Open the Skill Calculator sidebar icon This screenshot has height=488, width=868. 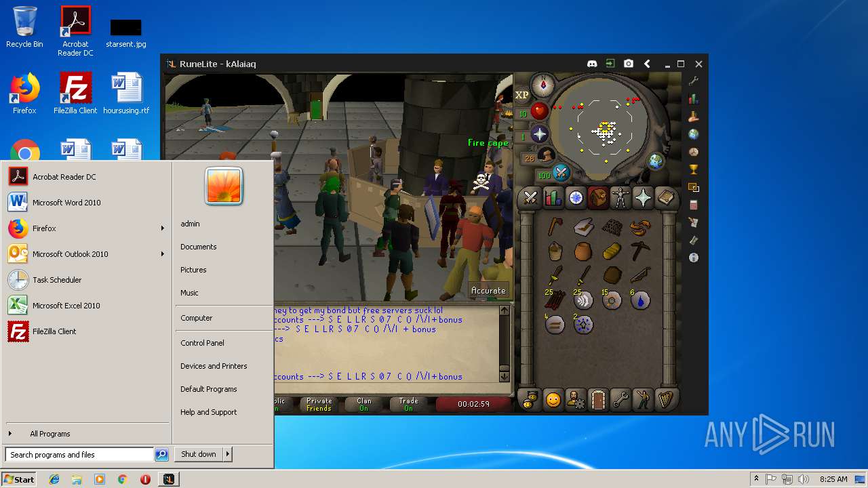(693, 205)
